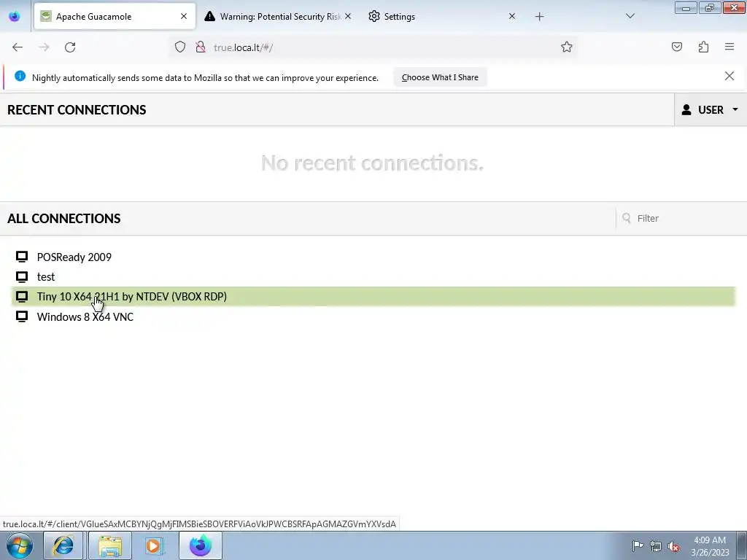The width and height of the screenshot is (747, 560).
Task: Open the Windows Start menu
Action: pyautogui.click(x=20, y=545)
